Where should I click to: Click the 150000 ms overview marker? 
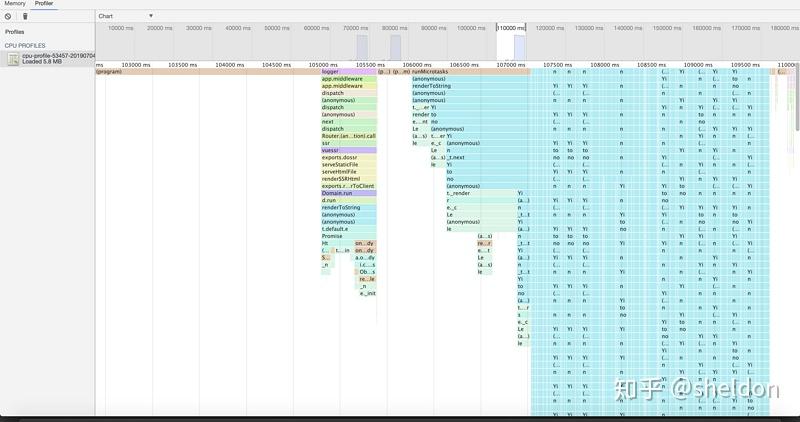pos(667,28)
